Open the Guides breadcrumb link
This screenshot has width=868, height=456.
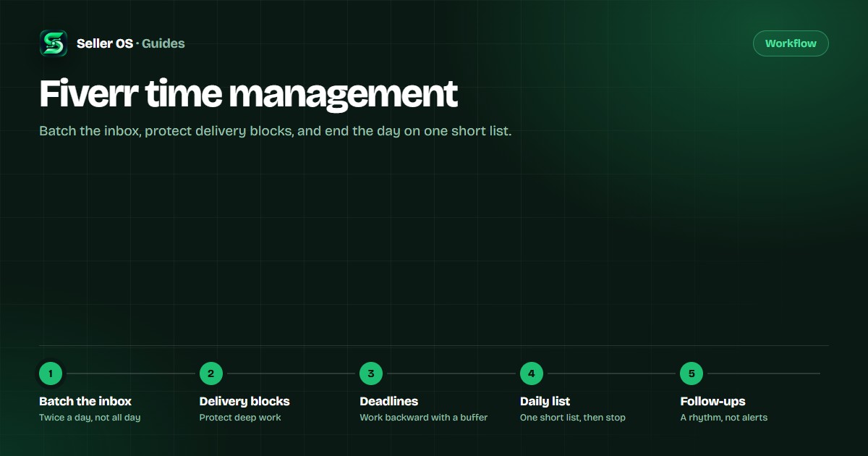pyautogui.click(x=163, y=43)
